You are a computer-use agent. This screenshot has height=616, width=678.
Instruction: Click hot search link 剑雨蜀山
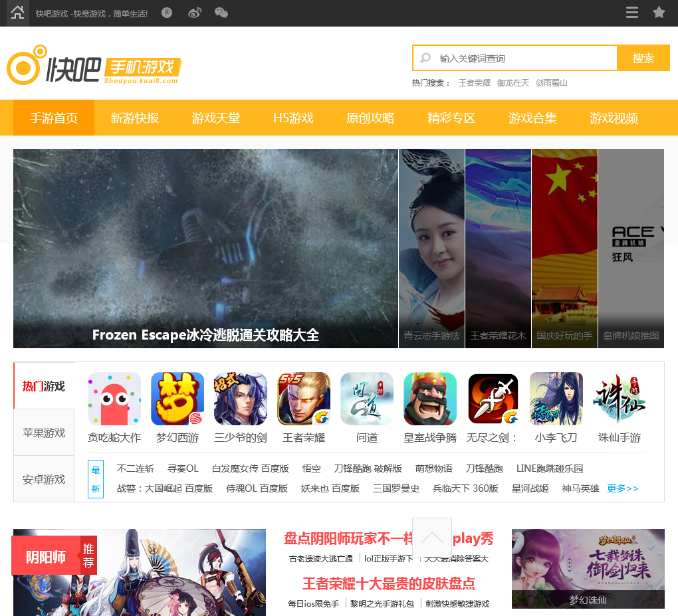[551, 82]
